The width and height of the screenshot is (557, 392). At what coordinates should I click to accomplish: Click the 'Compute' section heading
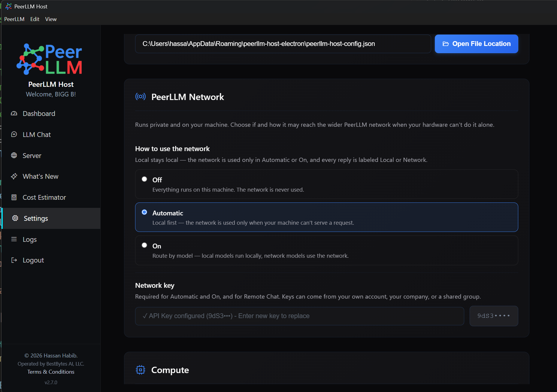click(x=170, y=370)
